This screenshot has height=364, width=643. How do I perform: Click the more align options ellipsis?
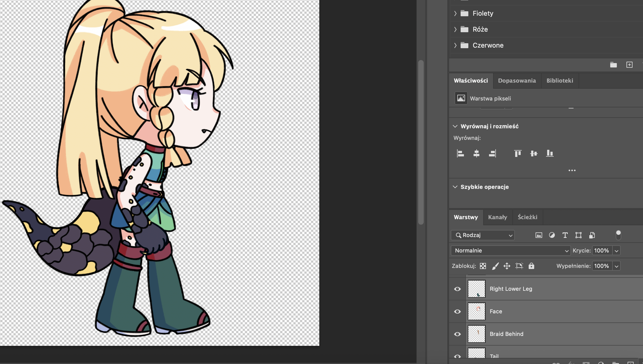[x=572, y=170]
